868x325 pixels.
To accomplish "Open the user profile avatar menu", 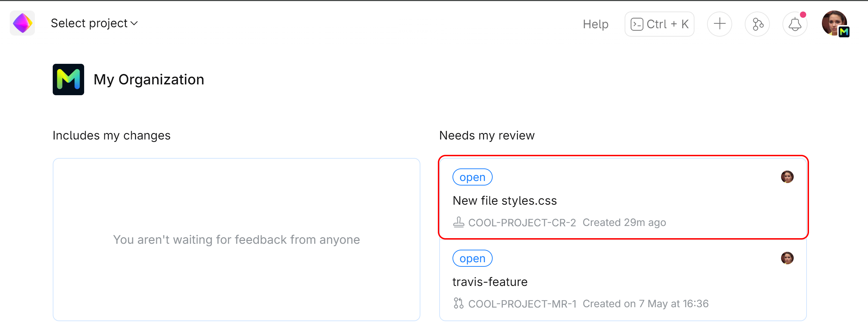I will coord(834,23).
